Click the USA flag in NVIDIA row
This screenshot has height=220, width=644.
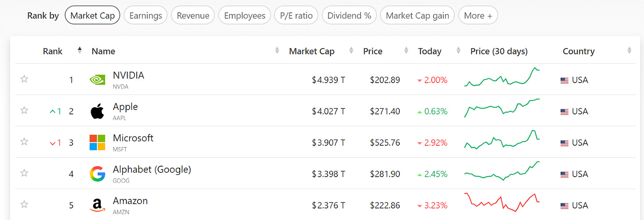564,80
